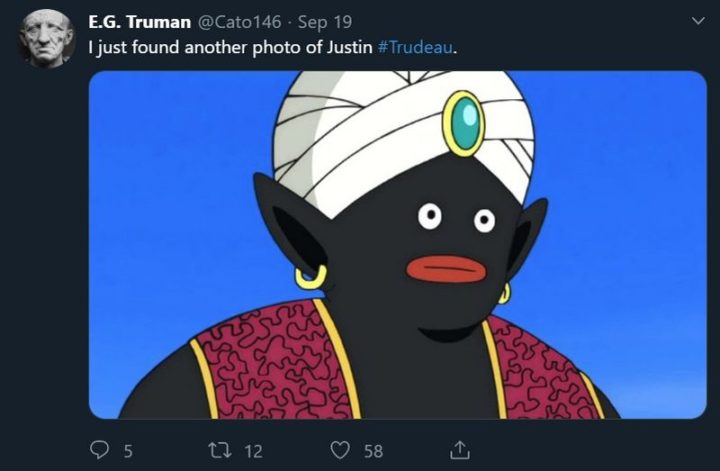Image resolution: width=720 pixels, height=471 pixels.
Task: Click the gold hoop earring in the image
Action: pos(311,277)
